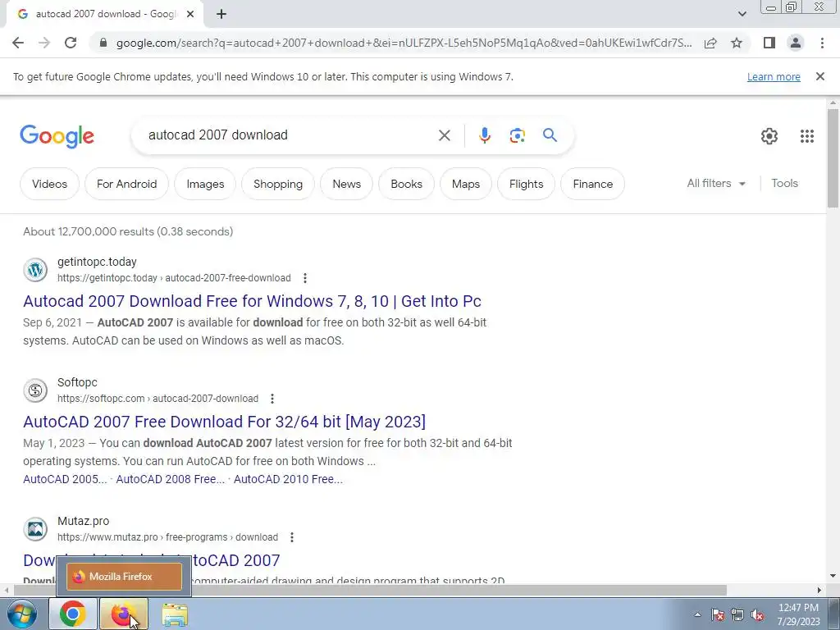Click the getintopc.today URL breadcrumb

(174, 278)
